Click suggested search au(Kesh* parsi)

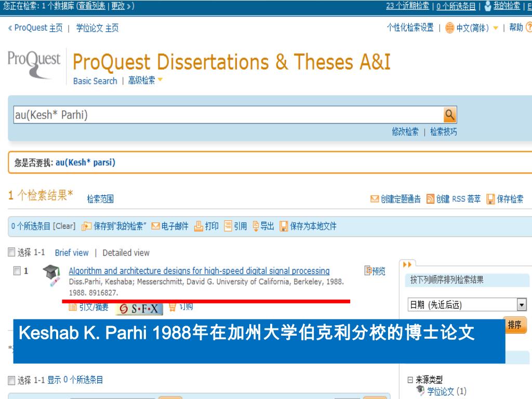(x=85, y=163)
